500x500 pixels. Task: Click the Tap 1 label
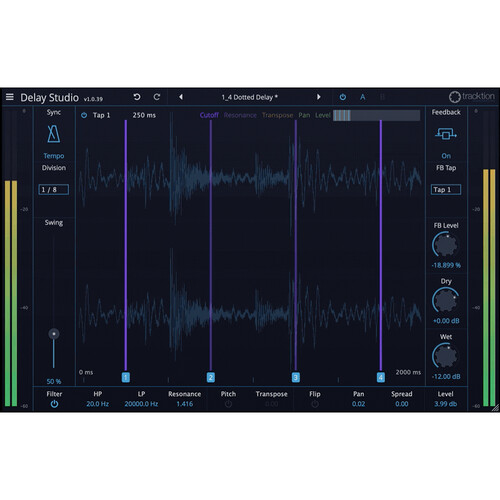coord(101,115)
